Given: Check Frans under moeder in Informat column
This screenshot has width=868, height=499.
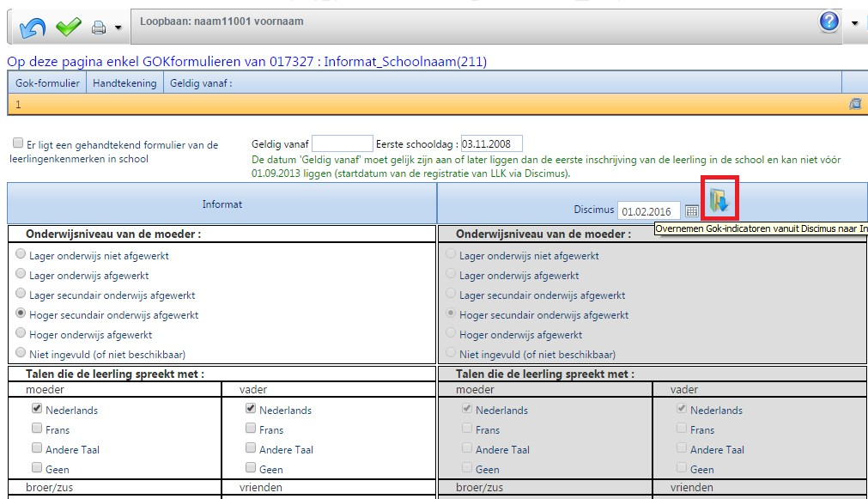Looking at the screenshot, I should (x=37, y=428).
